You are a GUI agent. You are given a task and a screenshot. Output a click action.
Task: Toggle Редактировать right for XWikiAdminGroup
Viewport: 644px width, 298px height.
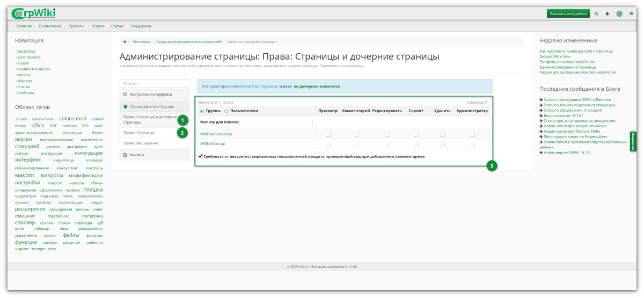(x=387, y=134)
